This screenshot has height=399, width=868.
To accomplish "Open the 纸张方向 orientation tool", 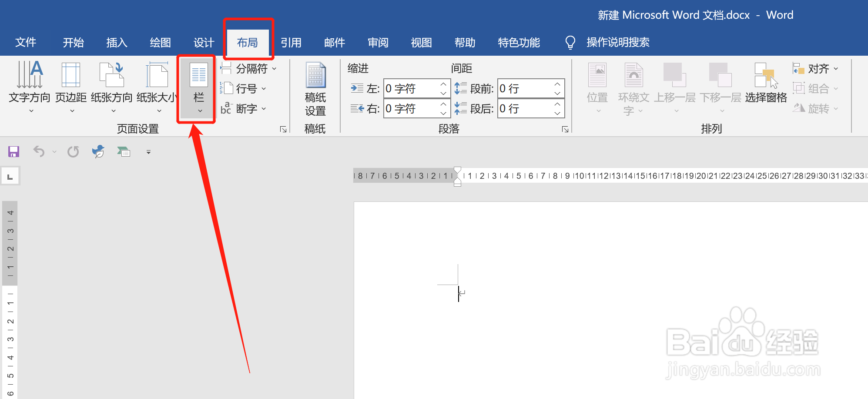I will point(112,87).
